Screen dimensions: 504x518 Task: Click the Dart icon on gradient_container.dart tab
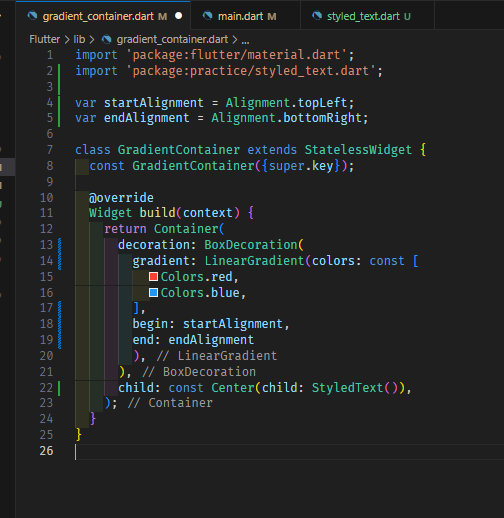click(32, 16)
